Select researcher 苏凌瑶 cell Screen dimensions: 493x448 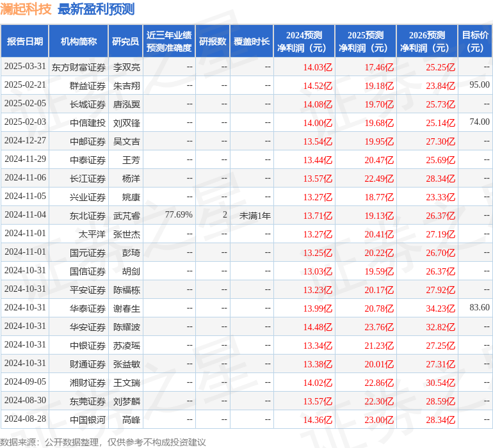(x=127, y=346)
